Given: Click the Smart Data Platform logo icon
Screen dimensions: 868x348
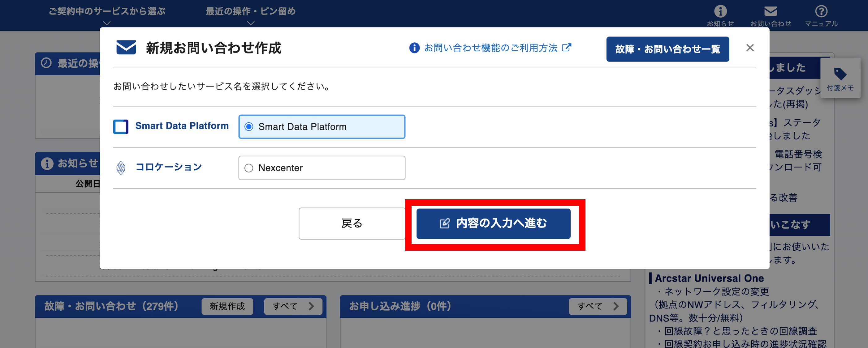Looking at the screenshot, I should (x=121, y=126).
